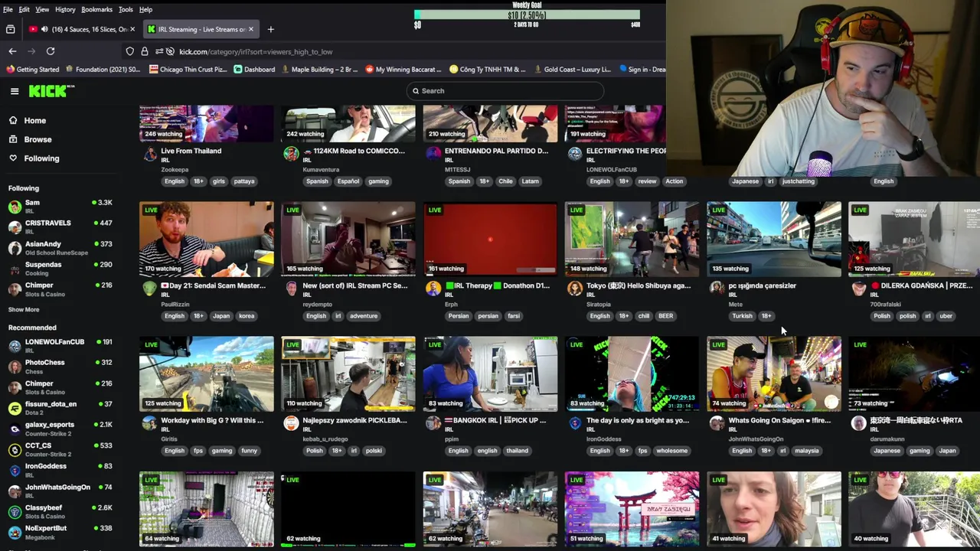Click PaulRizzin's avatar under the Sendai stream
Image resolution: width=980 pixels, height=551 pixels.
(149, 288)
